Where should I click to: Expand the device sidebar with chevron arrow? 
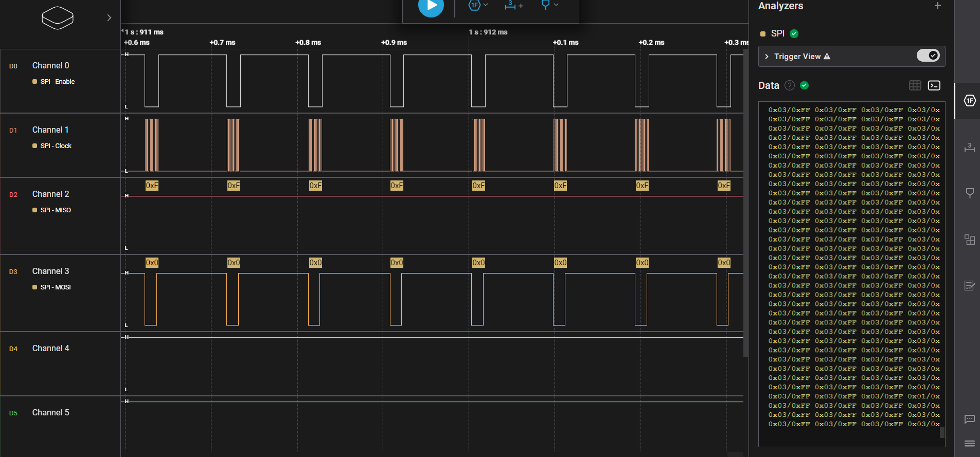(109, 18)
